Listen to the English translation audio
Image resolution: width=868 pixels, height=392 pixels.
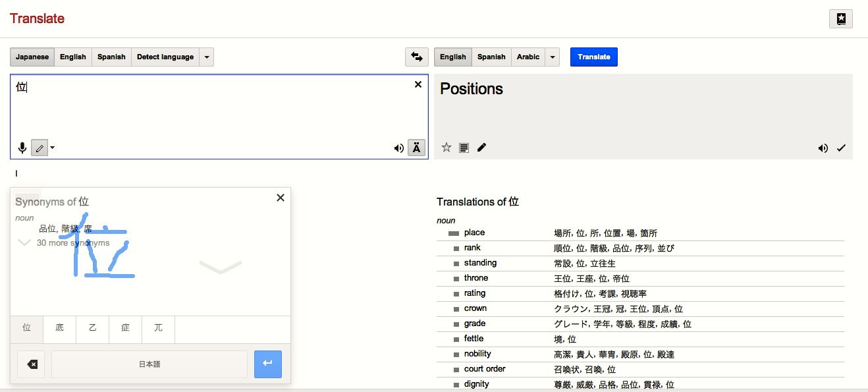pyautogui.click(x=823, y=148)
